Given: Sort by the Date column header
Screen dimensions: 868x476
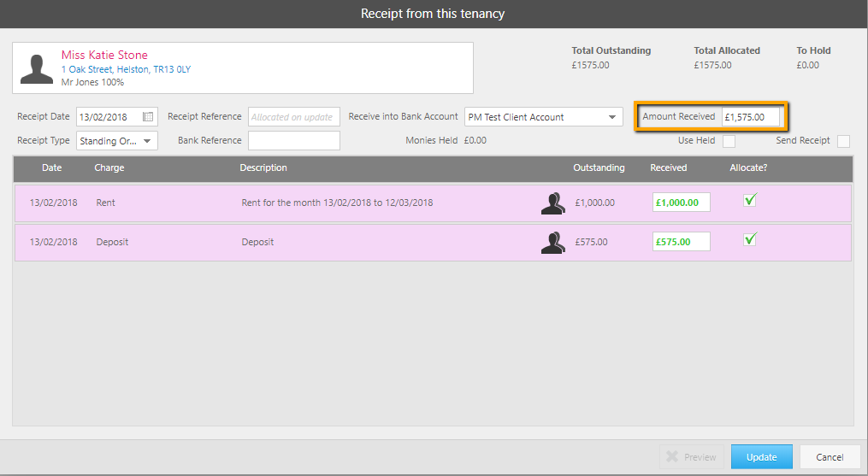Looking at the screenshot, I should 52,167.
